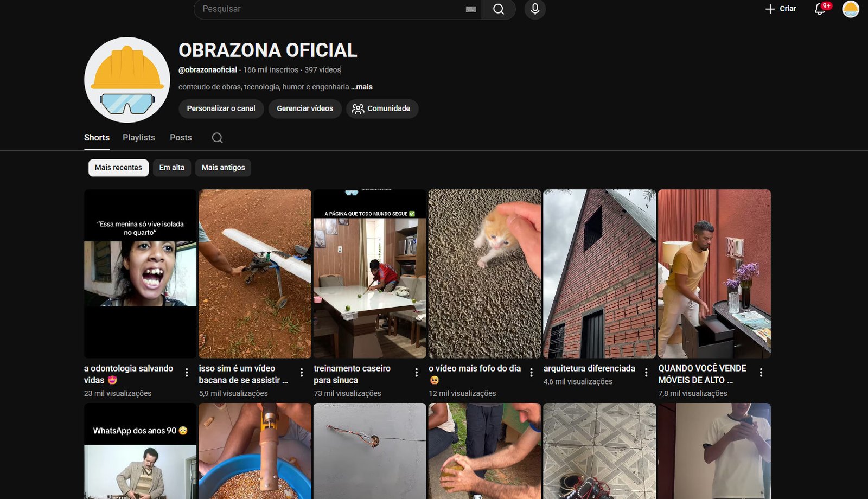Open your account avatar in the top right

click(850, 9)
